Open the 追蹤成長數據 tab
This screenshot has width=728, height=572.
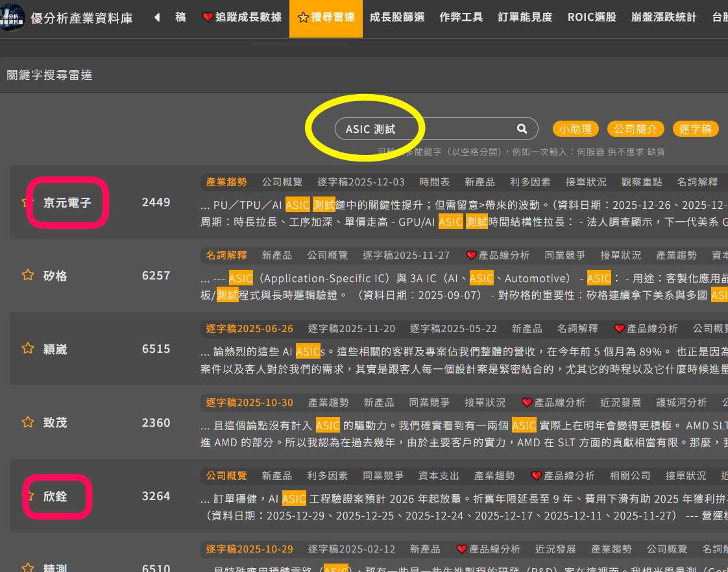pyautogui.click(x=241, y=18)
